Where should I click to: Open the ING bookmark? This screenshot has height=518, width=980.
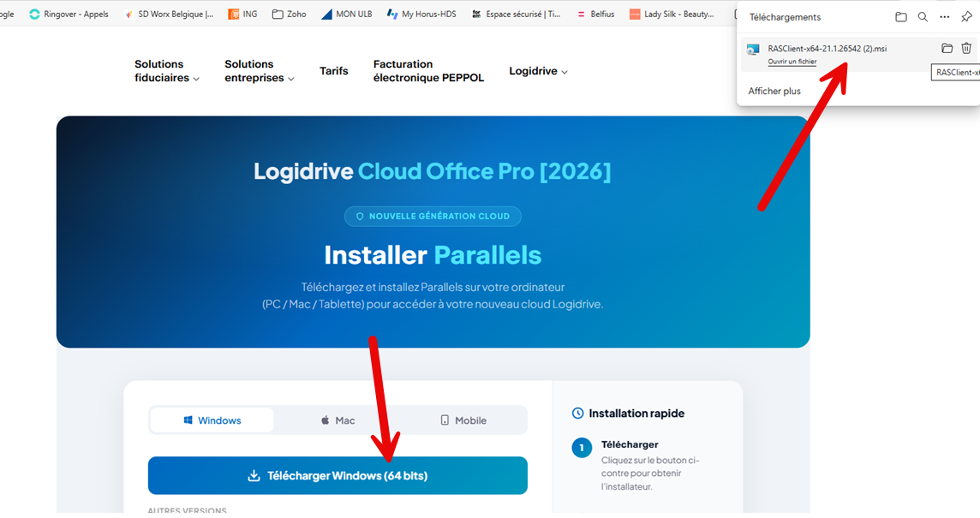(242, 14)
